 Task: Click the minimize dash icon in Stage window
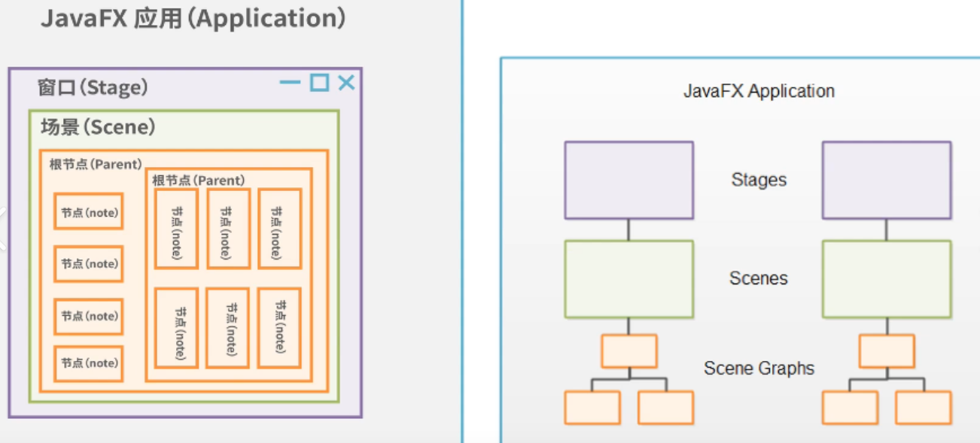tap(290, 83)
